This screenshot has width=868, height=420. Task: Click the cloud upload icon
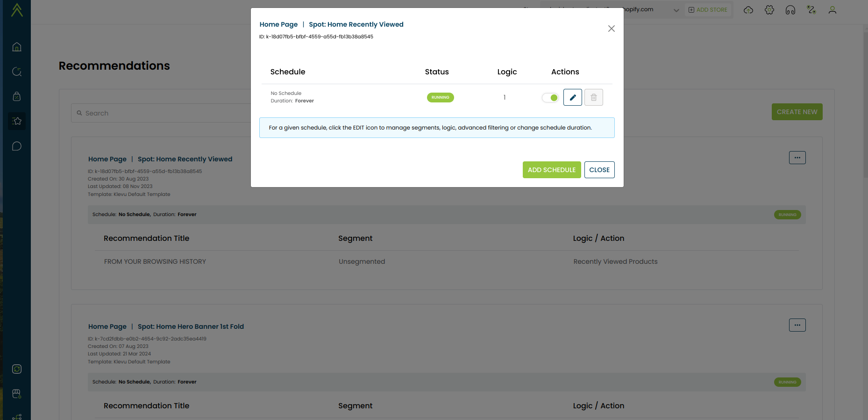(x=748, y=10)
